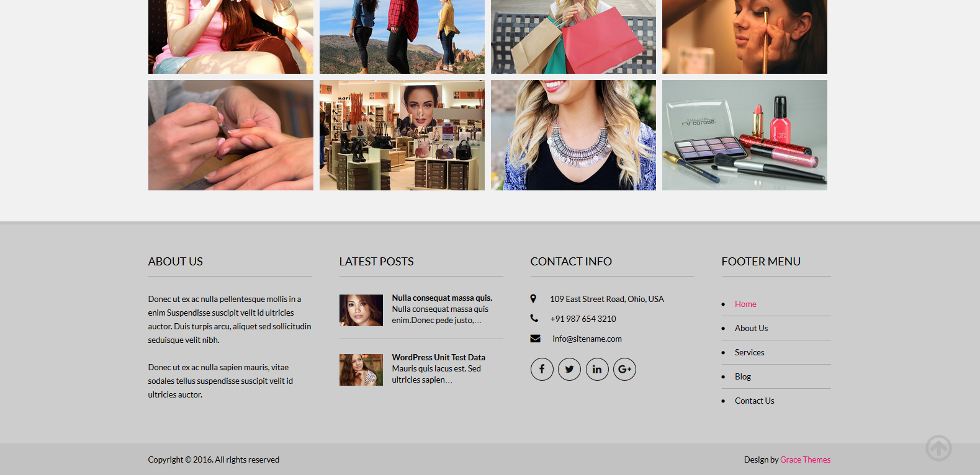The height and width of the screenshot is (475, 980).
Task: Open Contact Us from the footer menu
Action: pyautogui.click(x=754, y=401)
